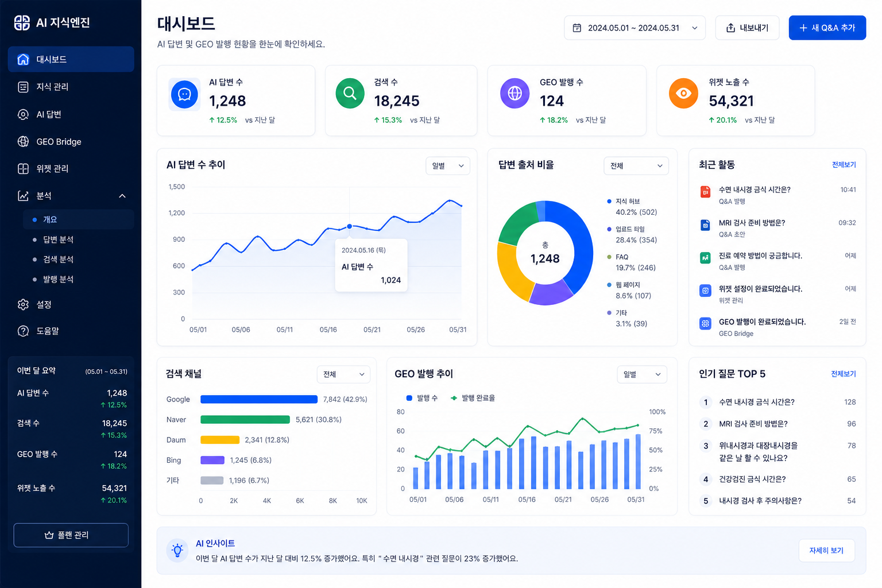Image resolution: width=882 pixels, height=588 pixels.
Task: Select 개요 under 분석
Action: click(78, 219)
